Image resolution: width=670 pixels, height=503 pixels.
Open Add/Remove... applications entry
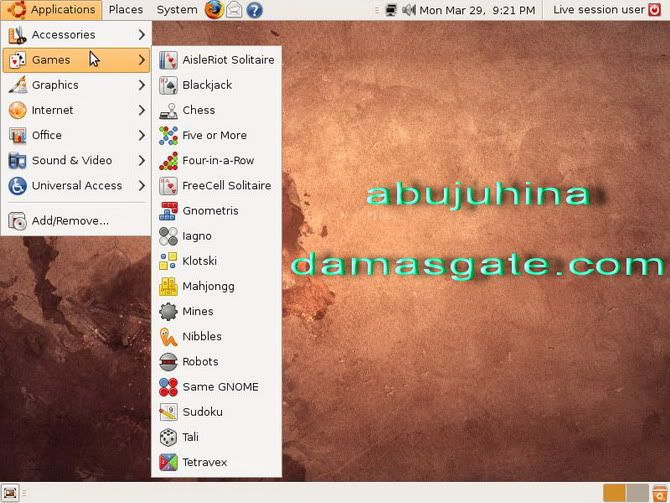(x=76, y=221)
